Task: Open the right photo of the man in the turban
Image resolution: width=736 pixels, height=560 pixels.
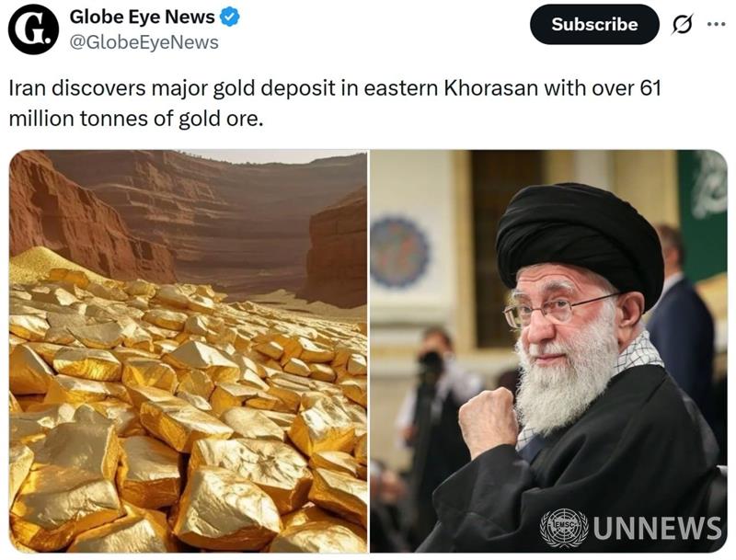Action: [548, 351]
